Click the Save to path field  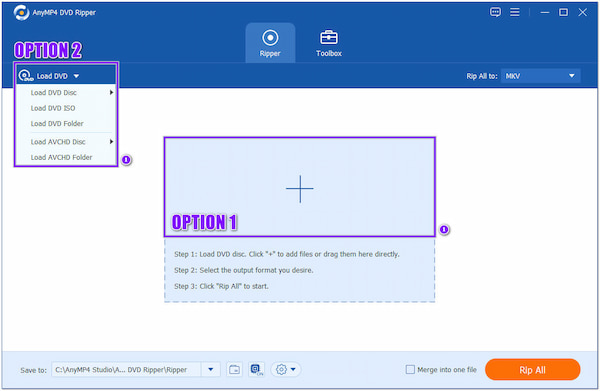[x=126, y=370]
